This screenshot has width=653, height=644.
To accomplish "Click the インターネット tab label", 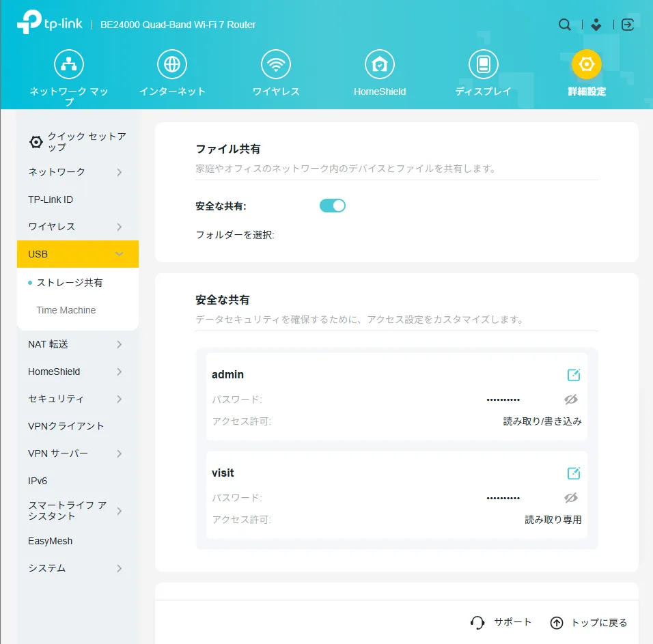I will click(172, 91).
